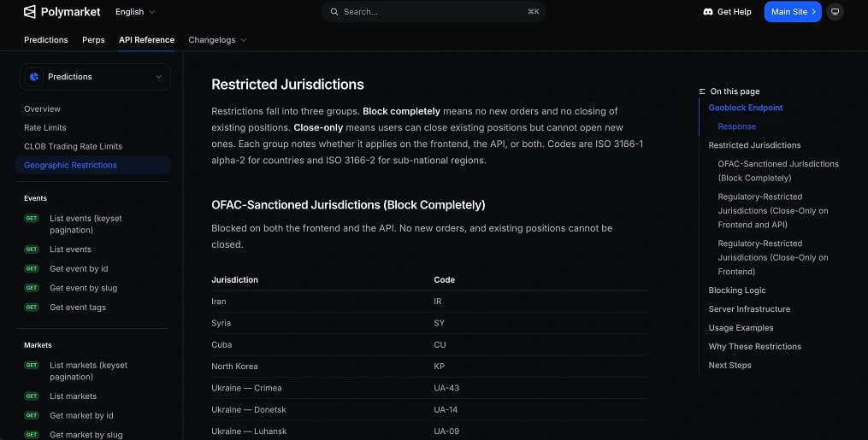The width and height of the screenshot is (868, 440).
Task: Jump to Blocking Logic section
Action: click(x=737, y=290)
